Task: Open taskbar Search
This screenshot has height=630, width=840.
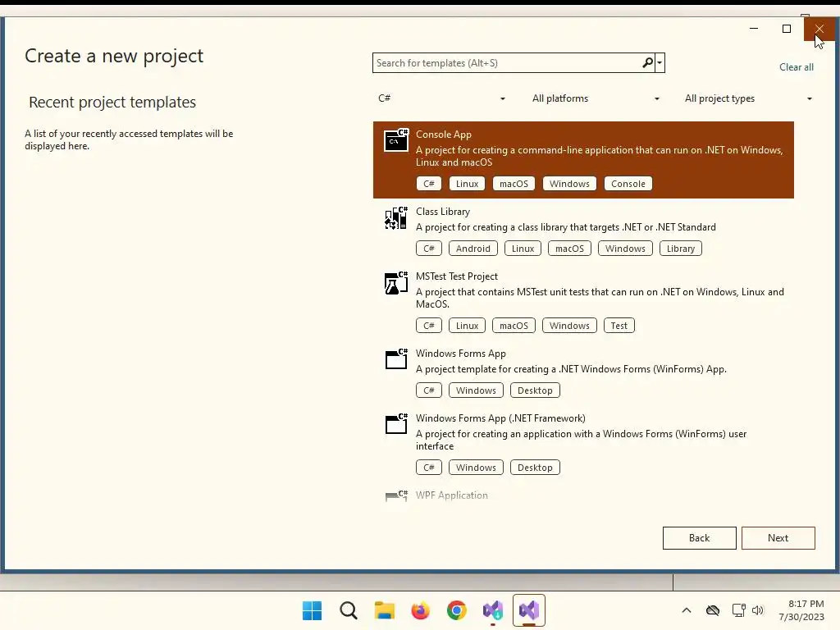Action: click(x=348, y=610)
